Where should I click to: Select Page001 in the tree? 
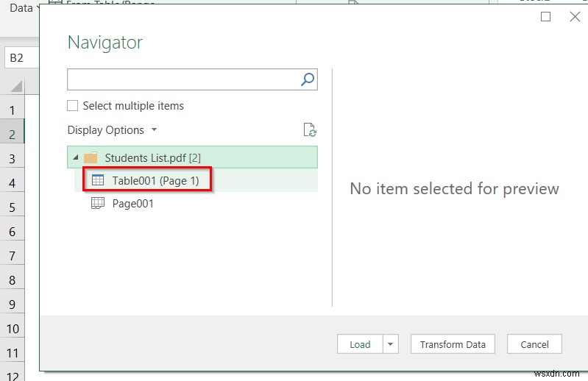click(x=133, y=204)
